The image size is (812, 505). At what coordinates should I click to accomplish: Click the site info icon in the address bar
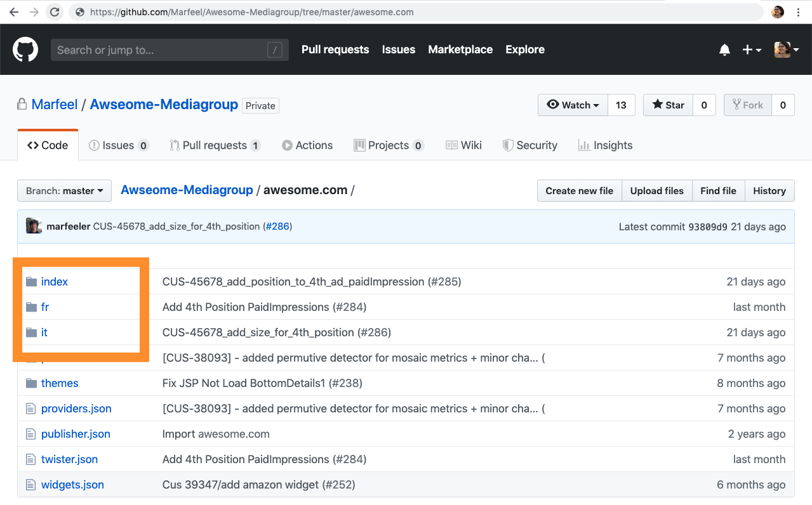79,12
